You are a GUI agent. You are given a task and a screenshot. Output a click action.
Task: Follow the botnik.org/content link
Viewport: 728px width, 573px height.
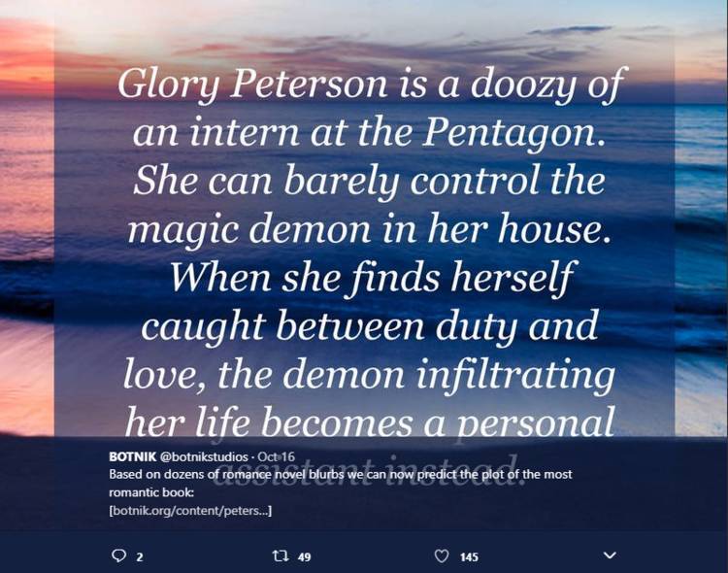(x=190, y=511)
